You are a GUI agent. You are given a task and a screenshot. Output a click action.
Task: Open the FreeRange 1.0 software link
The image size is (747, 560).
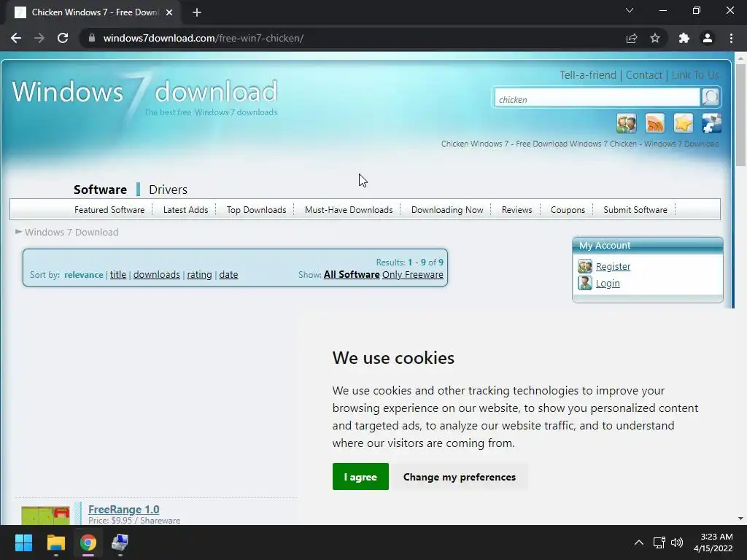(x=124, y=510)
